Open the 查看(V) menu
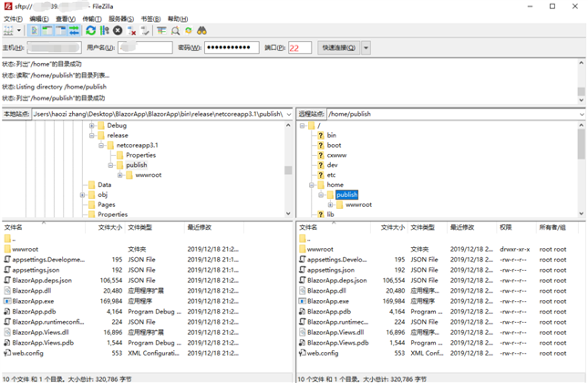 (x=66, y=19)
